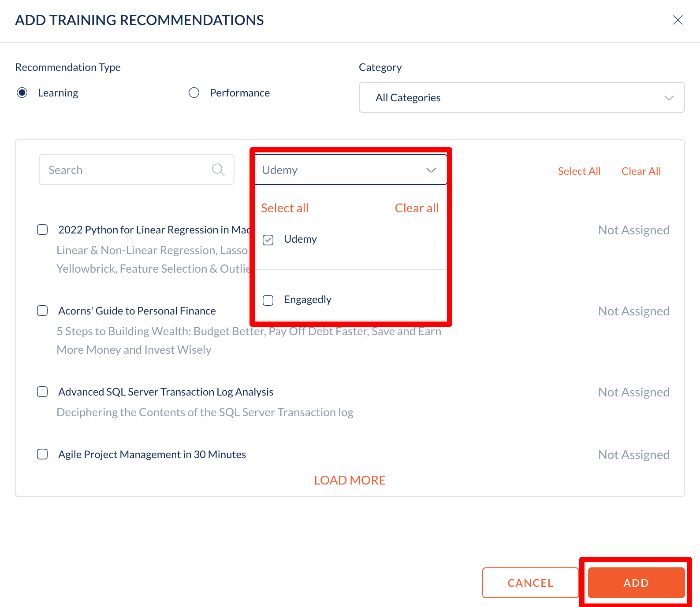The image size is (700, 607).
Task: Click Agile Project Management in 30 Minutes title
Action: click(152, 454)
